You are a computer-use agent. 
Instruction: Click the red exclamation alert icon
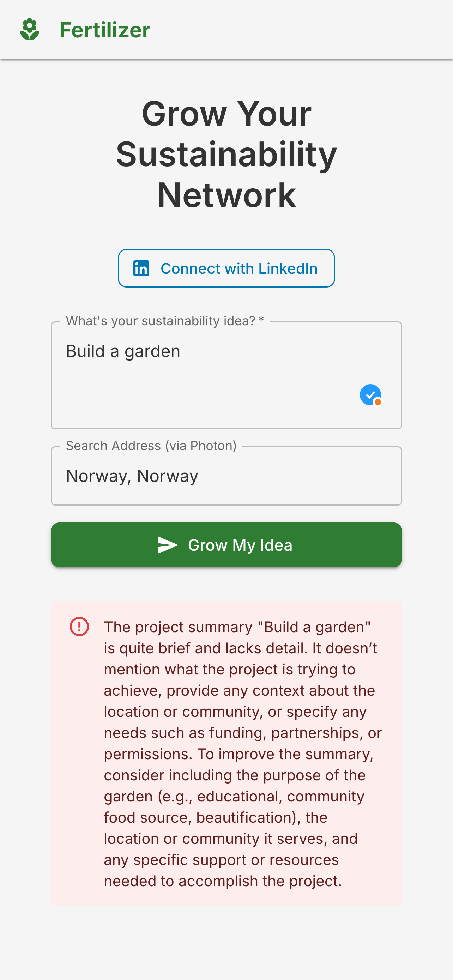[x=79, y=626]
